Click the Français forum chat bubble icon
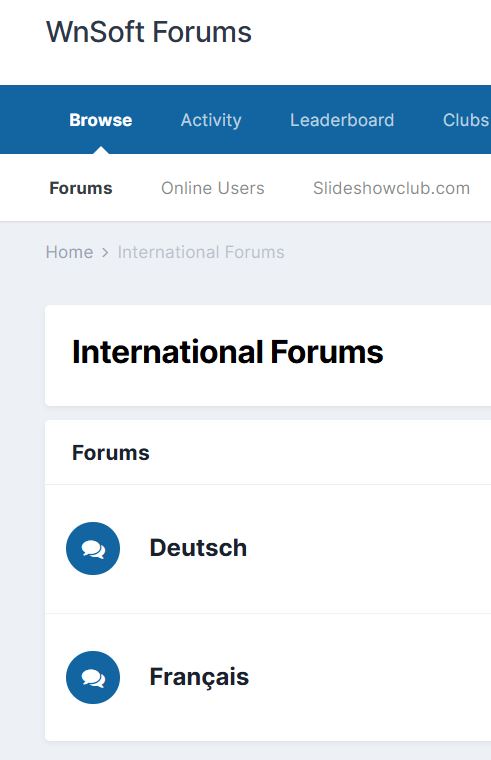The width and height of the screenshot is (491, 760). pos(93,677)
